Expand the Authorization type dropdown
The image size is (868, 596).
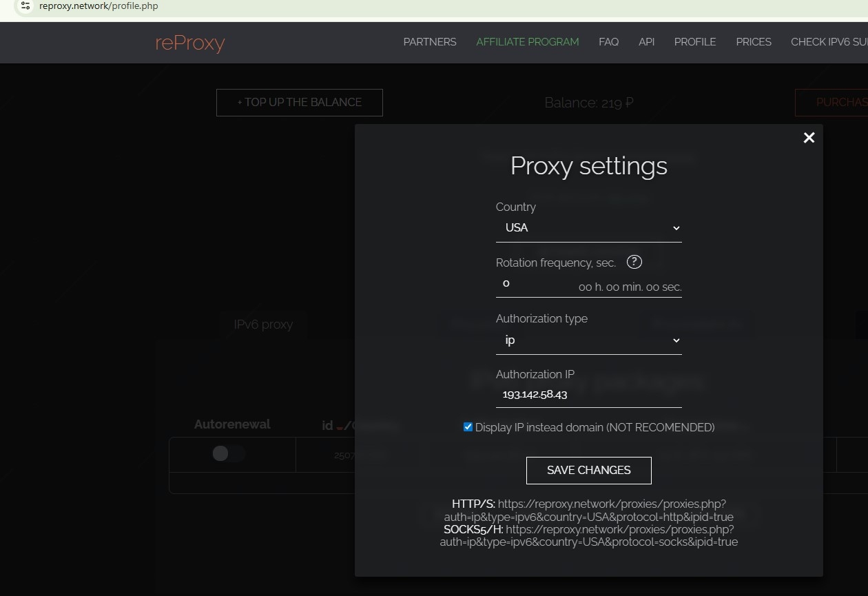588,340
